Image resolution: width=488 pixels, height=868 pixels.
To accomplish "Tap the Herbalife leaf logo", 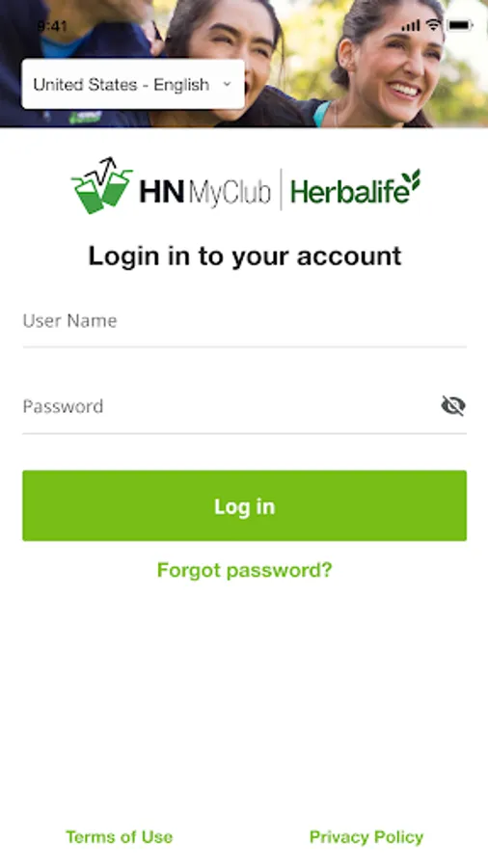I will coord(411,180).
